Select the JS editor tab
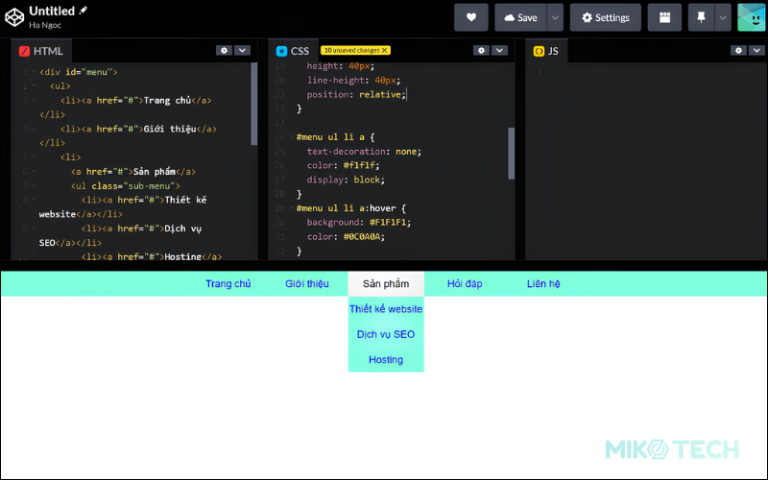Image resolution: width=768 pixels, height=480 pixels. tap(547, 51)
